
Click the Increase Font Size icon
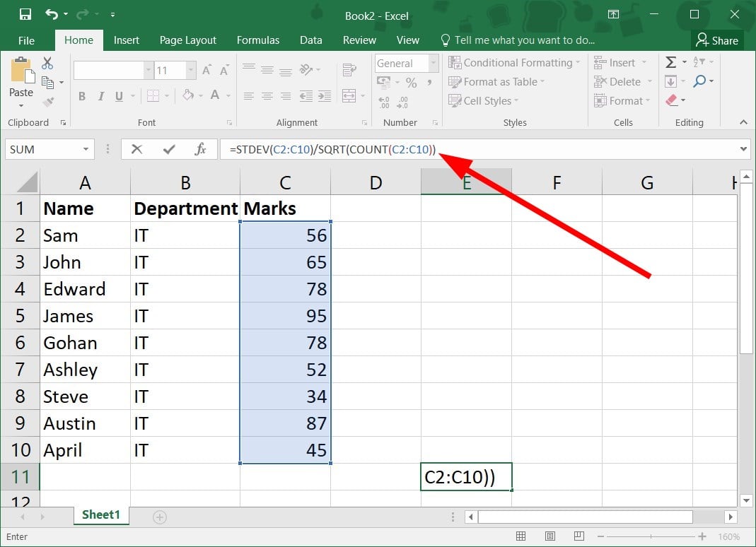(207, 71)
